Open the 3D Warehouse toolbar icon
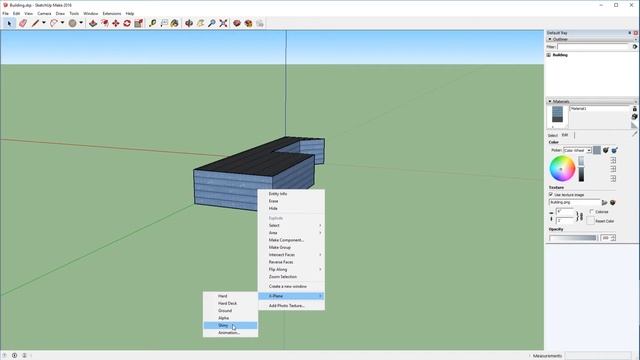 237,23
